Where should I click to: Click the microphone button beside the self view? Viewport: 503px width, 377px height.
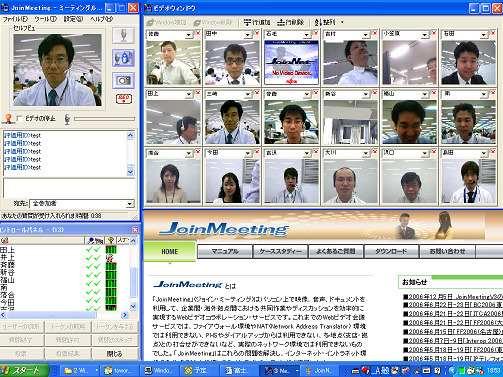tap(123, 35)
